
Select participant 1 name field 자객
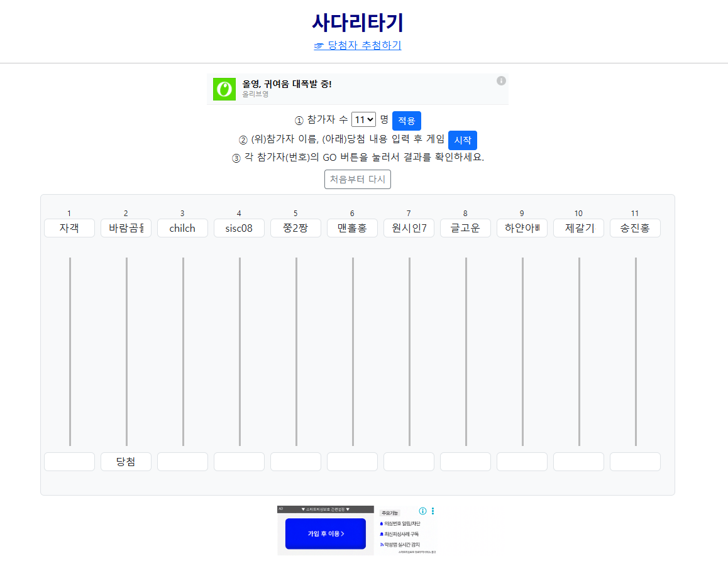70,228
